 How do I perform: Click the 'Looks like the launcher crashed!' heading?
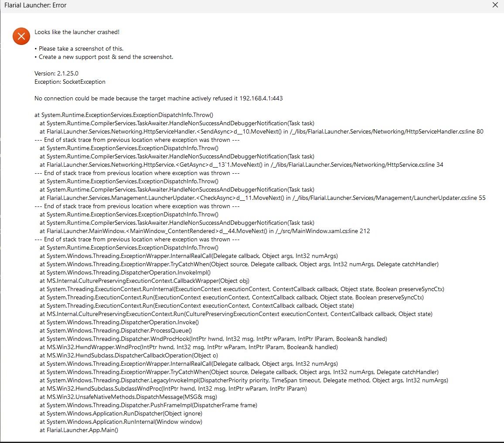(x=77, y=32)
